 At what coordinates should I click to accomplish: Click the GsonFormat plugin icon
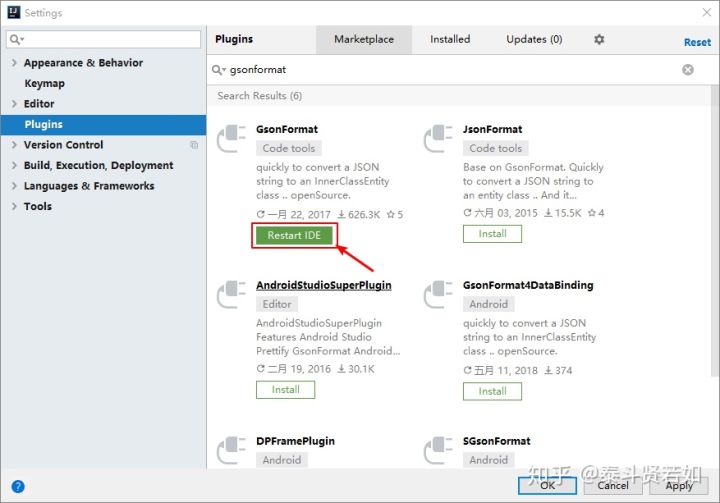click(x=231, y=138)
